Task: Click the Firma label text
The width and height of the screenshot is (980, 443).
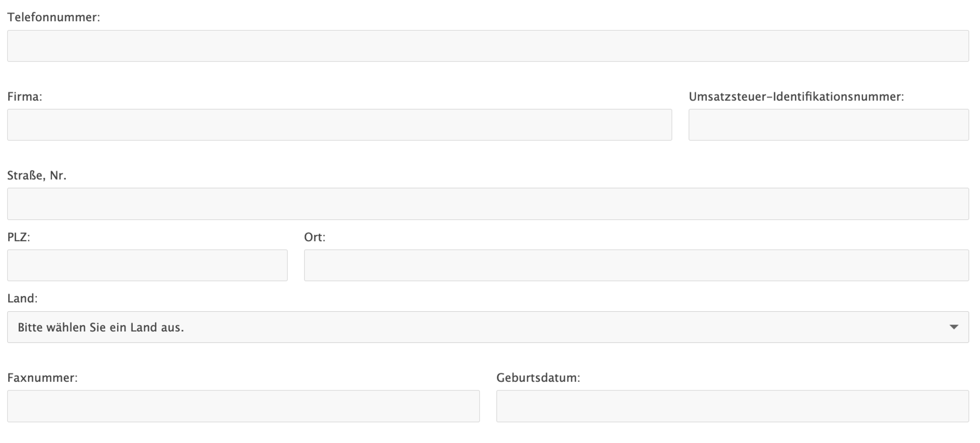Action: [x=25, y=96]
